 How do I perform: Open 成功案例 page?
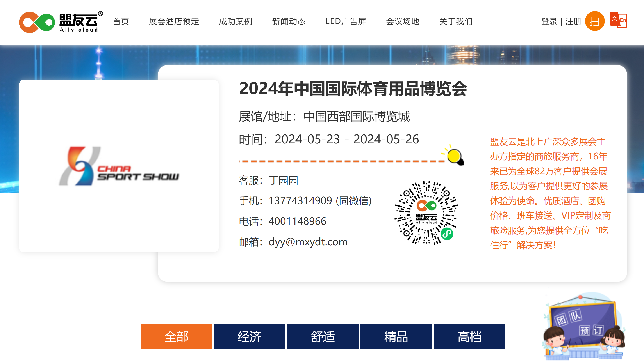click(x=235, y=21)
